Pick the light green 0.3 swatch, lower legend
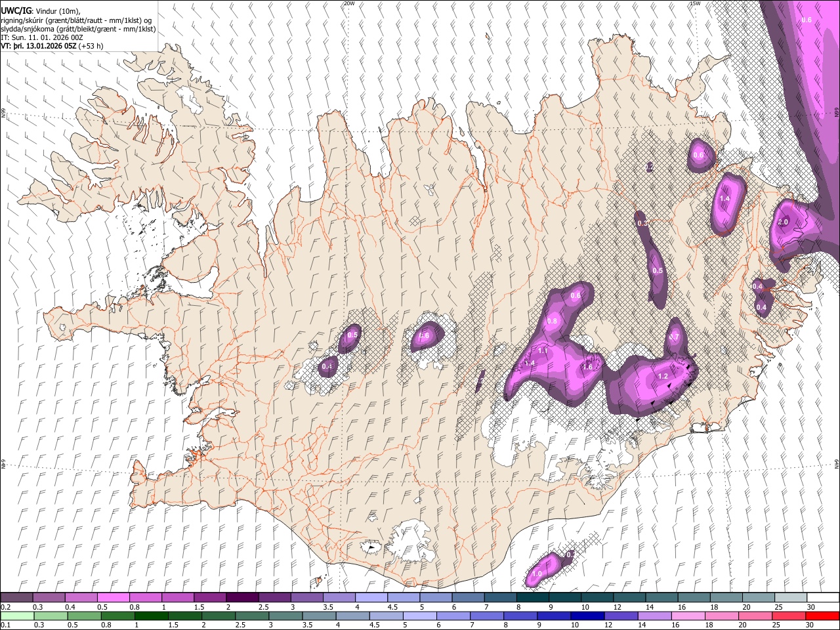 pos(51,616)
